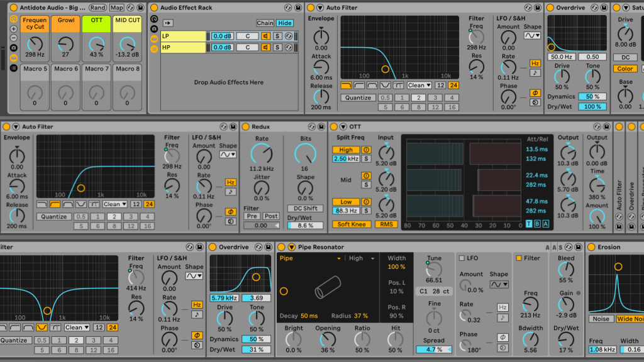
Task: Click the Map button in the rack header
Action: click(117, 8)
